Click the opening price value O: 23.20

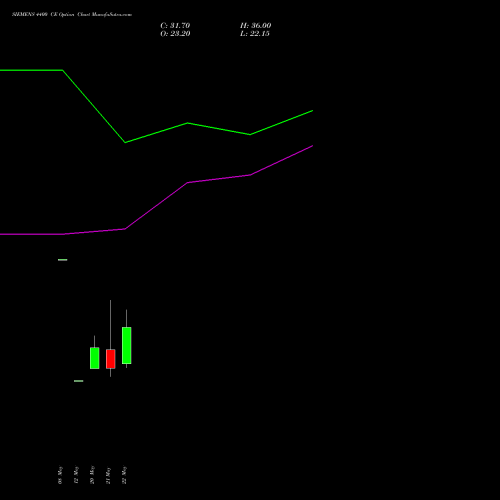point(175,34)
